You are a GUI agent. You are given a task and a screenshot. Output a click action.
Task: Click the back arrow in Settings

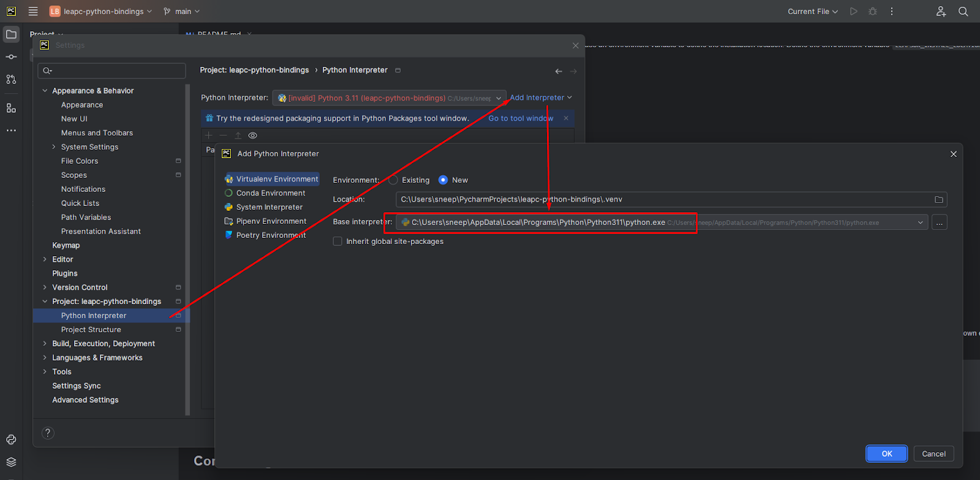(x=559, y=71)
